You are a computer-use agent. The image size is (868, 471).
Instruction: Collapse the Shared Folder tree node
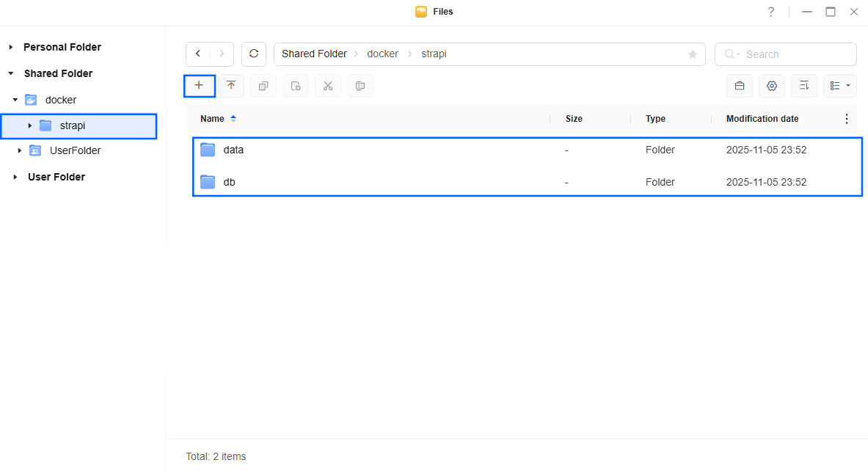[x=11, y=73]
